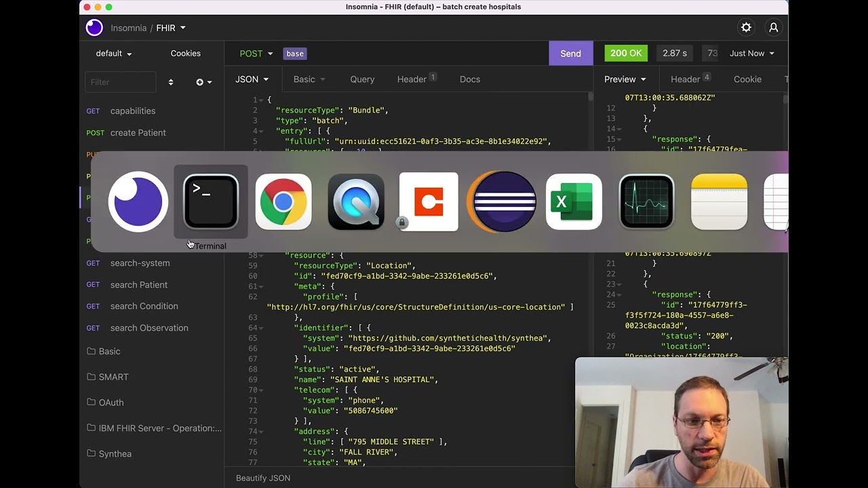Switch to the request Header tab

[x=416, y=79]
